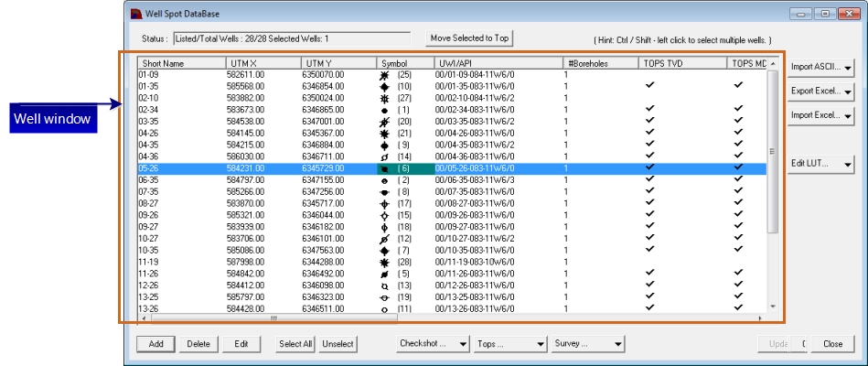Click well symbol icon in row 09-26
Viewport: 868px width, 366px height.
pos(383,215)
